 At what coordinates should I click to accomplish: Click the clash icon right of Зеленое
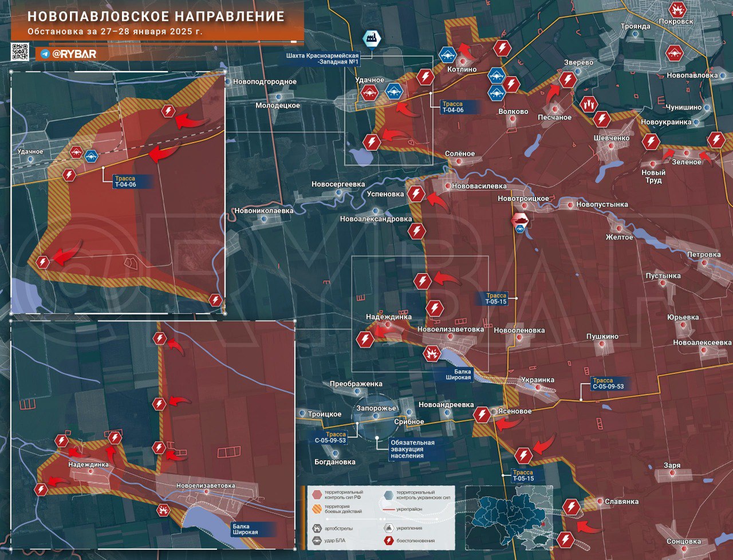716,140
